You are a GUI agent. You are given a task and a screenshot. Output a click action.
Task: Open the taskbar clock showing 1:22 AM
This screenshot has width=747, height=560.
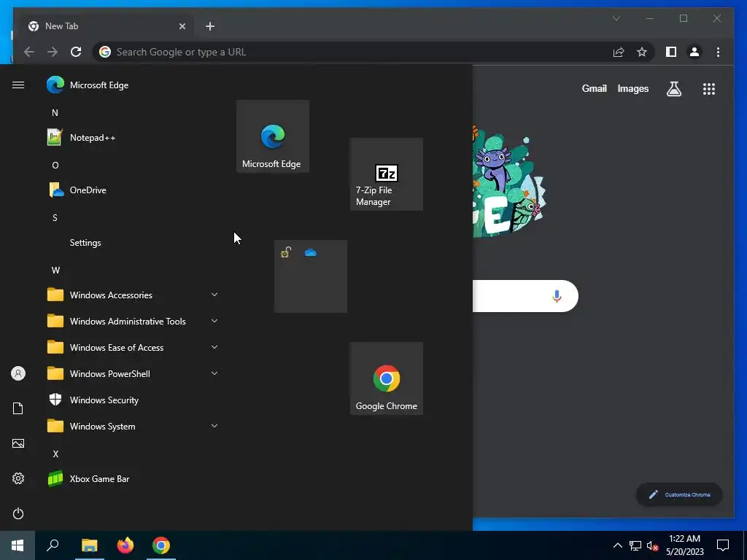click(x=684, y=545)
